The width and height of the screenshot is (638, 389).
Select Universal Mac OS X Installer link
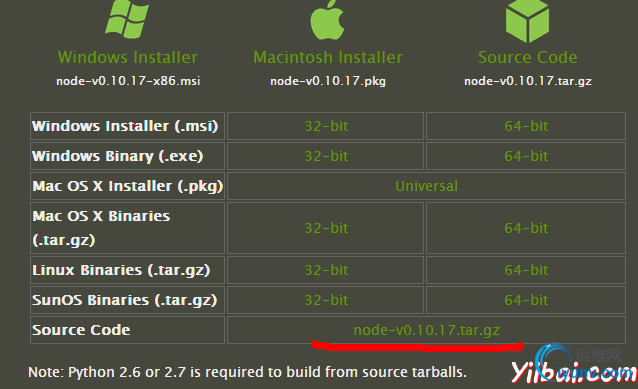pos(426,186)
